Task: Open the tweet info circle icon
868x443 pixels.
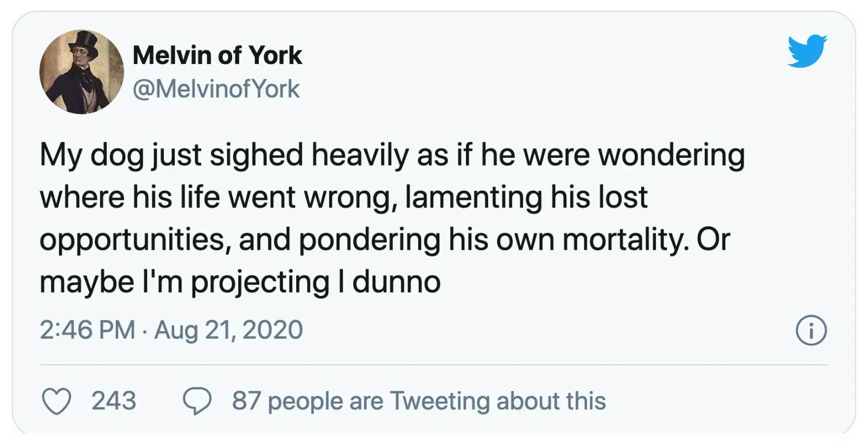Action: [811, 331]
